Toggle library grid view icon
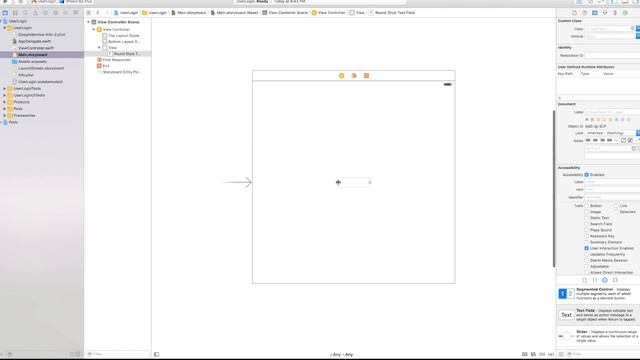 pyautogui.click(x=561, y=354)
